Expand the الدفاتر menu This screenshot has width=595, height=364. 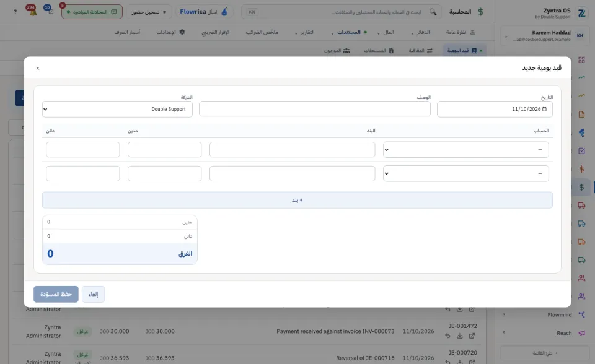420,32
